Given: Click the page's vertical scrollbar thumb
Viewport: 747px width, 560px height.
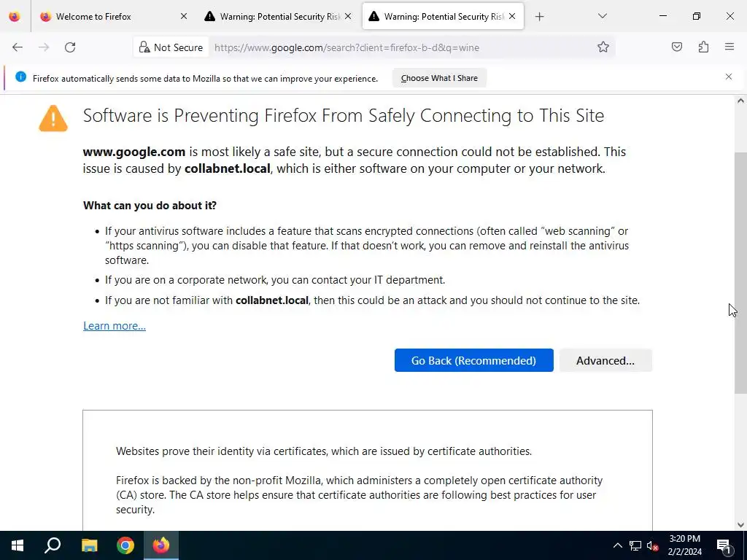Looking at the screenshot, I should (x=740, y=273).
